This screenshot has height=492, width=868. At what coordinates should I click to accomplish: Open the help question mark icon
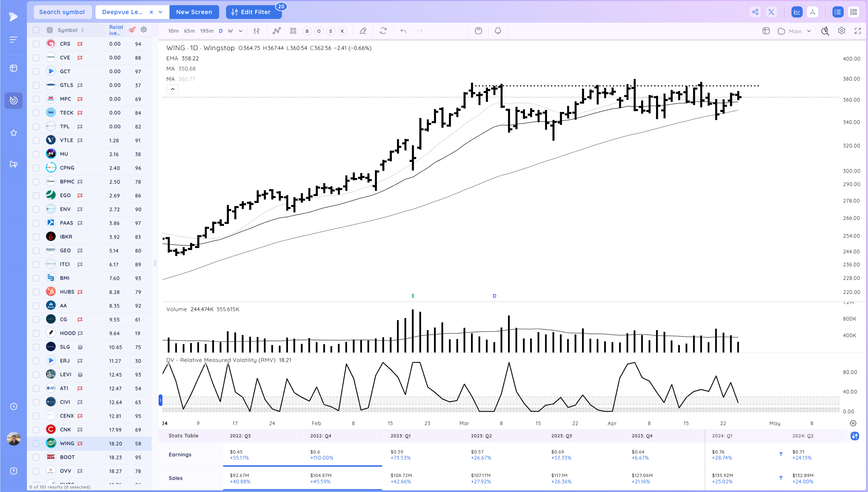pos(13,471)
